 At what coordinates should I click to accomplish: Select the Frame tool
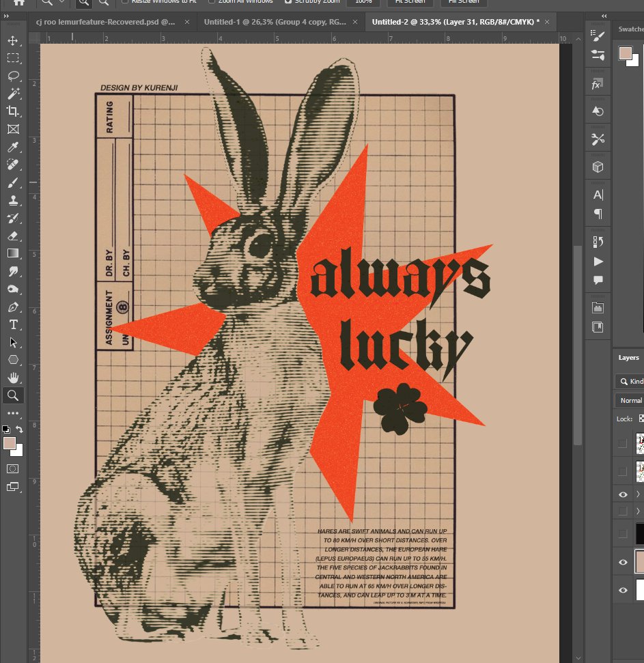click(x=13, y=129)
